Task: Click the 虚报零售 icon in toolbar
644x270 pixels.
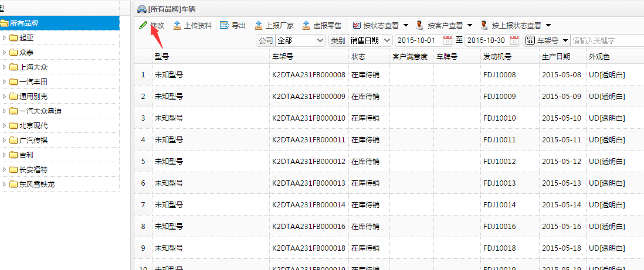Action: coord(306,25)
